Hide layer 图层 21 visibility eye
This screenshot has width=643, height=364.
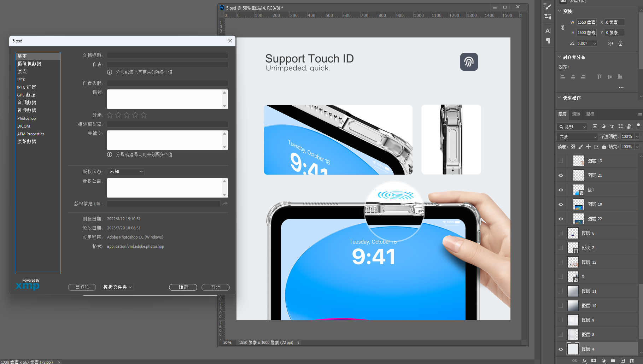pos(561,175)
